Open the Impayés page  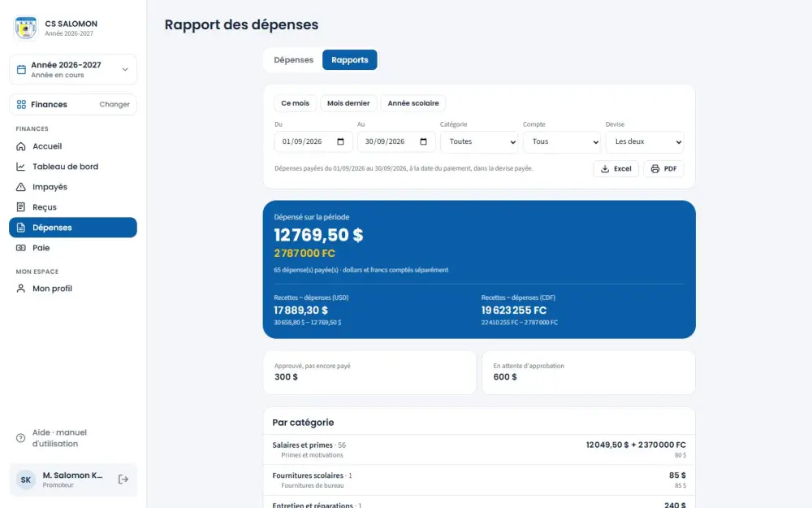coord(73,187)
